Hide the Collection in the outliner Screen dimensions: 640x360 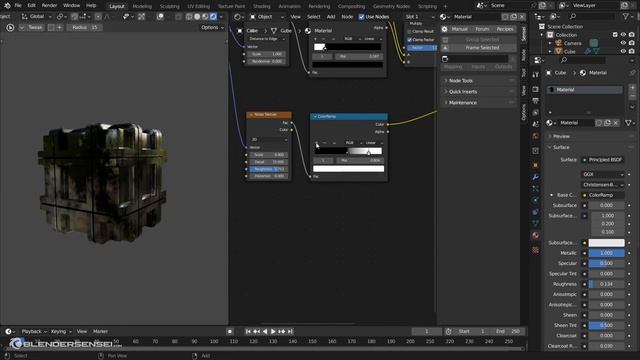[623, 35]
